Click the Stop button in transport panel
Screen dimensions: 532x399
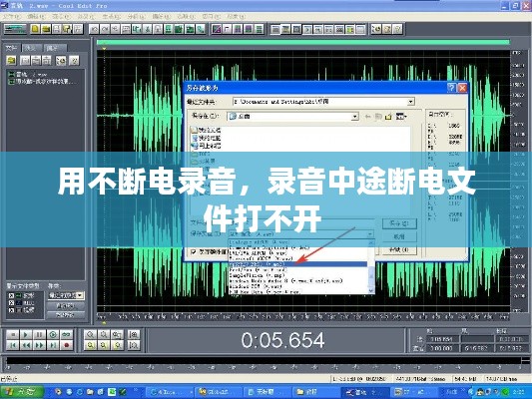13,335
